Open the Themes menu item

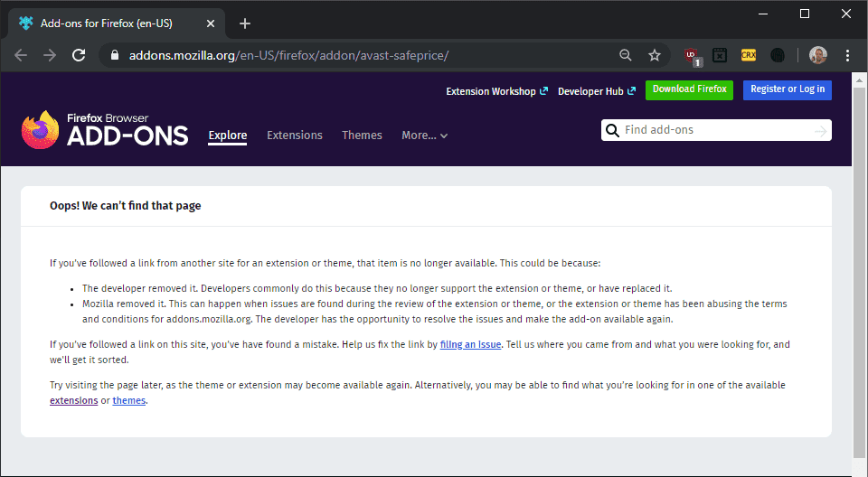pos(362,136)
